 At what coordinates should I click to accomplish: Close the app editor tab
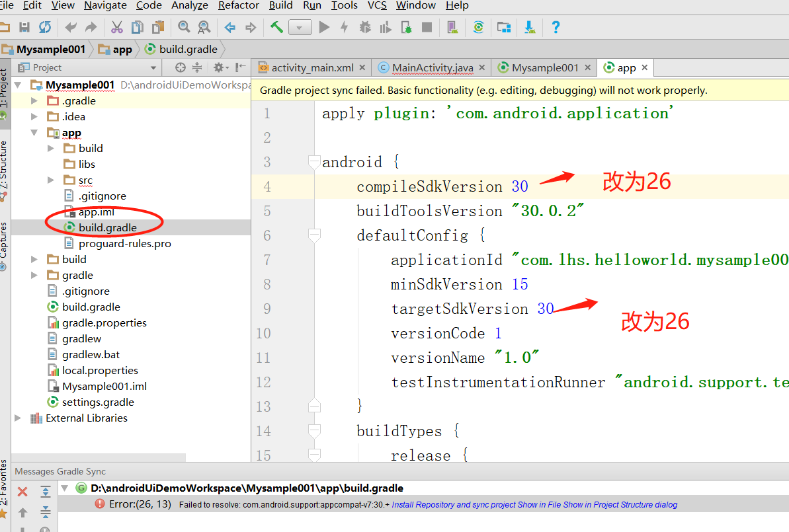[645, 67]
